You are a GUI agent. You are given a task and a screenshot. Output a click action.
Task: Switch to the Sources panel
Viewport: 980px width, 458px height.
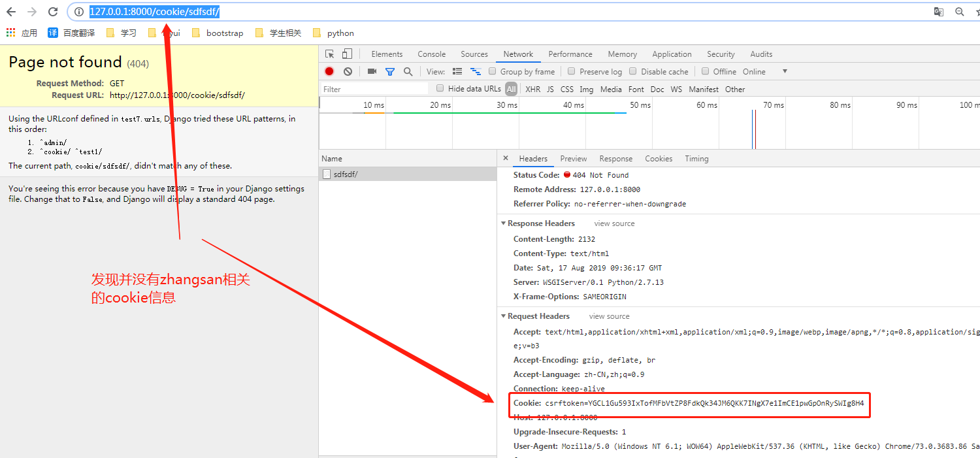pos(474,54)
